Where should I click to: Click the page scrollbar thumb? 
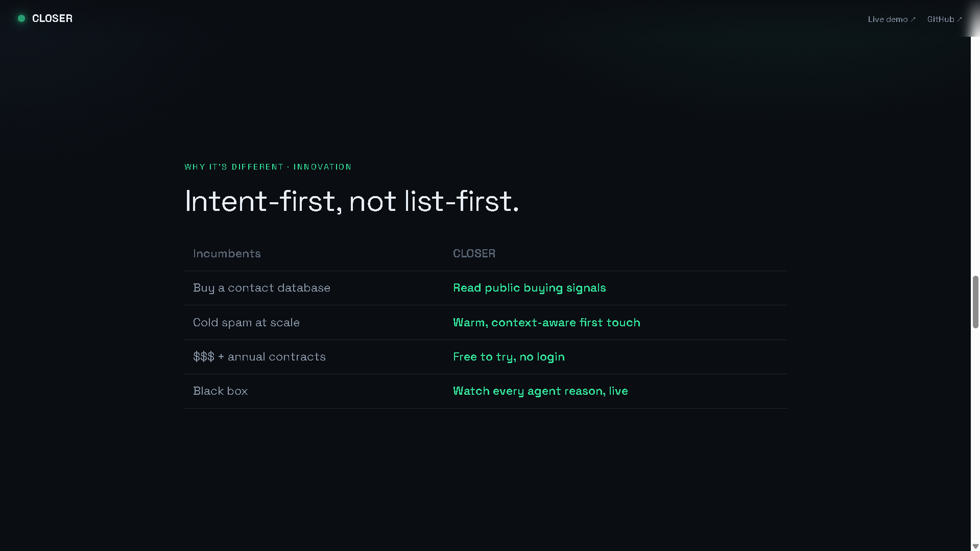coord(975,302)
